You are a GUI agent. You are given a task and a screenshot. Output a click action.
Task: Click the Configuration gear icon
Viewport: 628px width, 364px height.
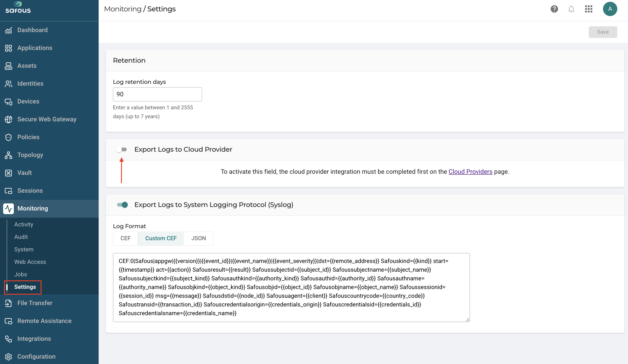coord(8,357)
